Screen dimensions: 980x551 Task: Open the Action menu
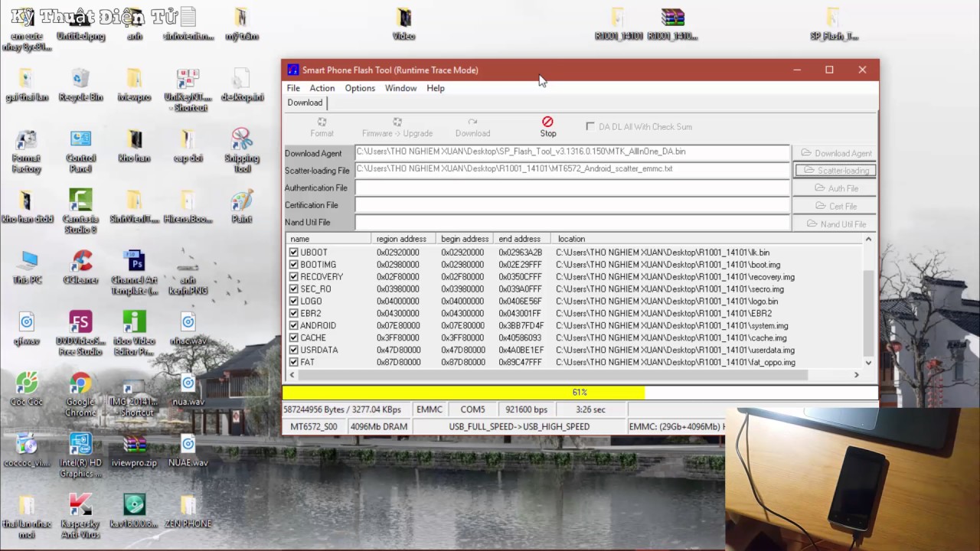click(x=322, y=88)
